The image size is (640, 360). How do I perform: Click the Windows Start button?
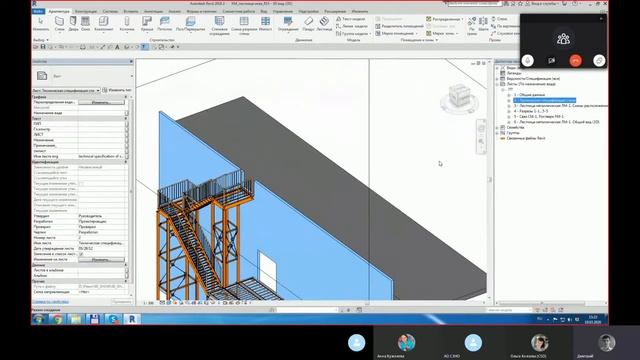pos(39,319)
